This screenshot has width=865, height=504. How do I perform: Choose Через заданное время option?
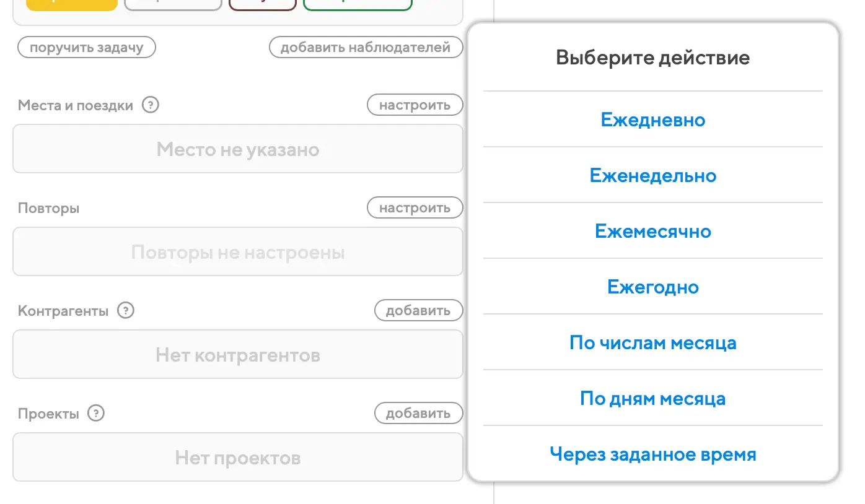click(652, 454)
